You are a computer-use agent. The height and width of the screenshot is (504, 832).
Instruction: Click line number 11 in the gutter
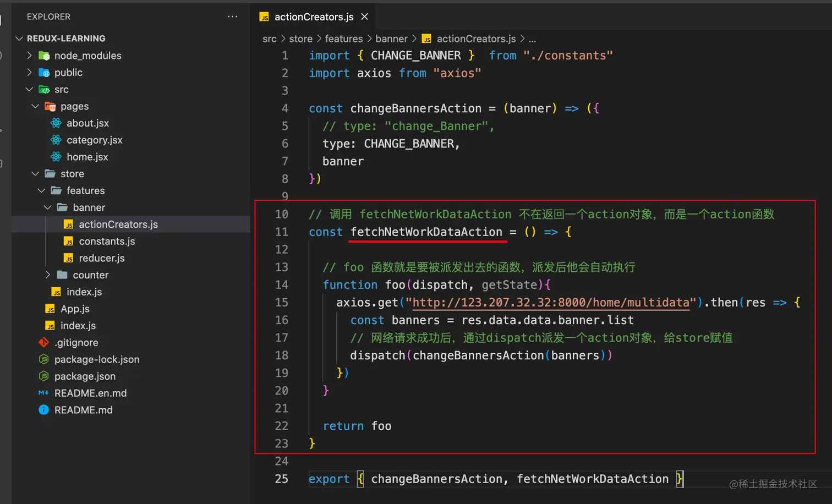coord(281,232)
